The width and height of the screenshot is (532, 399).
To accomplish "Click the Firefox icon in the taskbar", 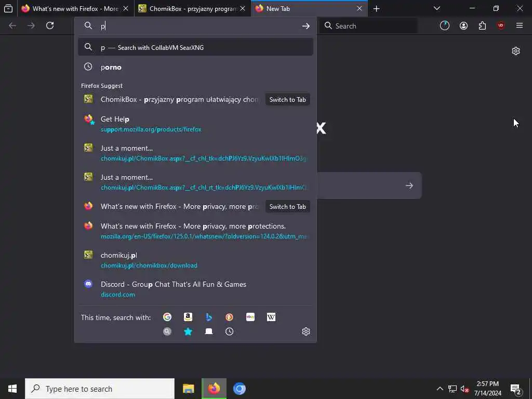I will click(x=214, y=389).
